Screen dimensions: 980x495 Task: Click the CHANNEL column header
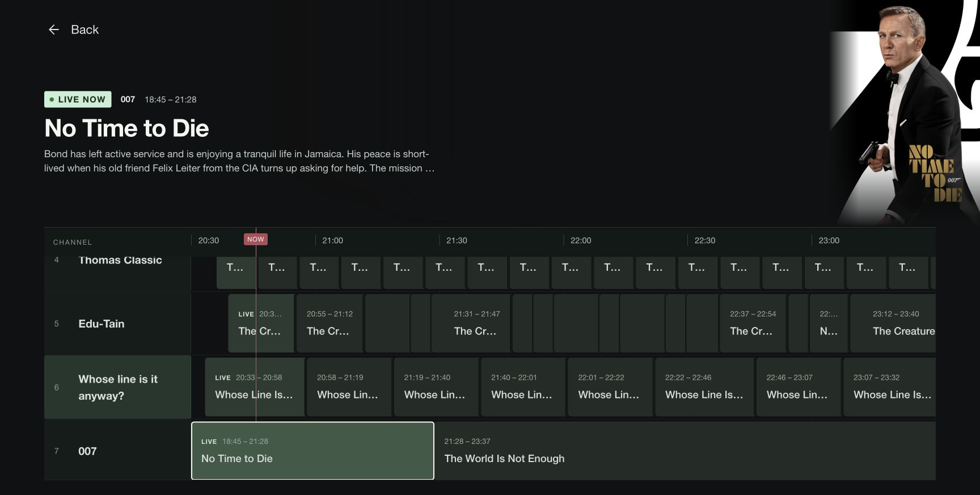pos(73,242)
